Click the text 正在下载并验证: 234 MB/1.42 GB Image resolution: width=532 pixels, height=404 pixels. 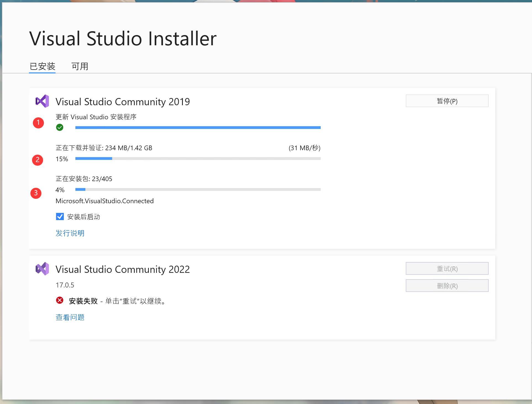(x=104, y=148)
